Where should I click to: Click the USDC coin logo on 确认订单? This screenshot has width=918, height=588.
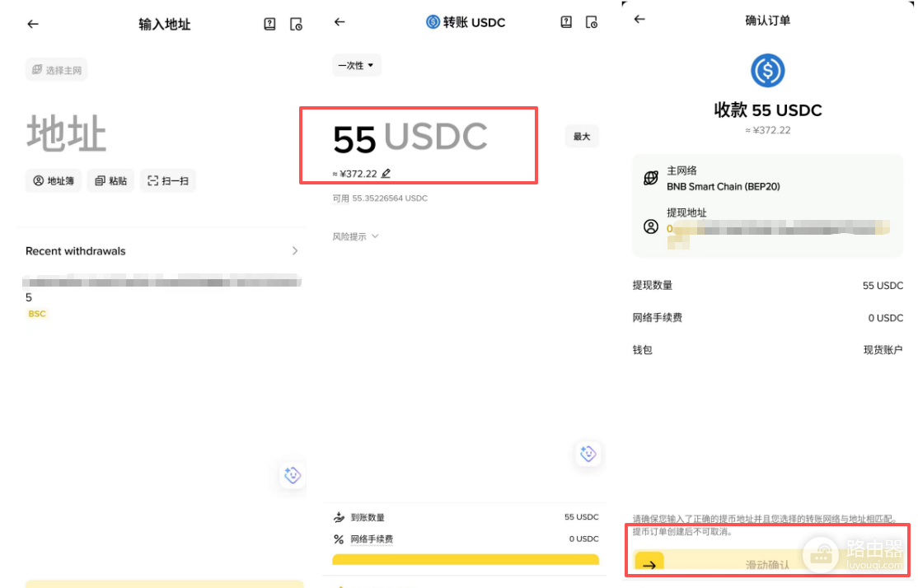click(767, 70)
